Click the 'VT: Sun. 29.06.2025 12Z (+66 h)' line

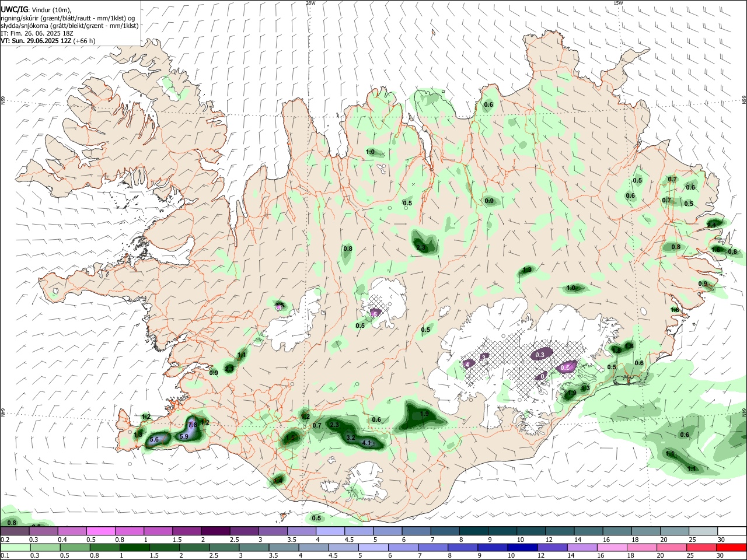48,41
